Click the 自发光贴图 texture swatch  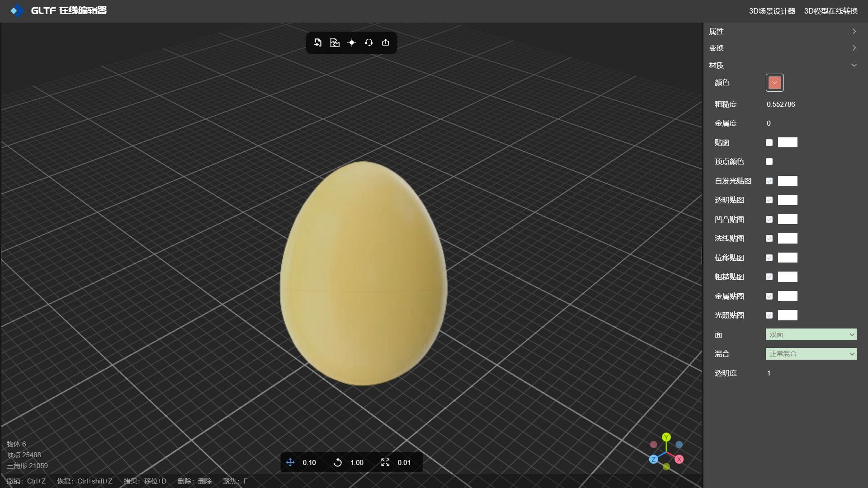tap(788, 181)
